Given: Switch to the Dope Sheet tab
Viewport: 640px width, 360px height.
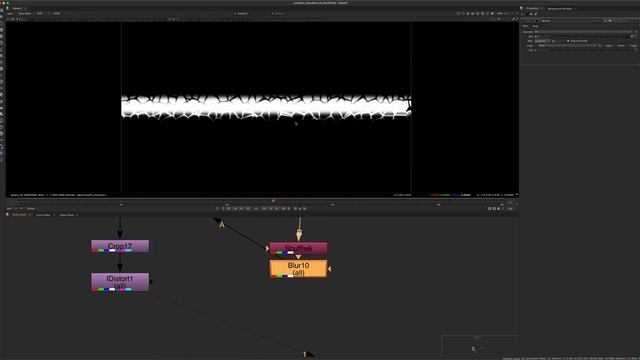Looking at the screenshot, I should point(67,215).
